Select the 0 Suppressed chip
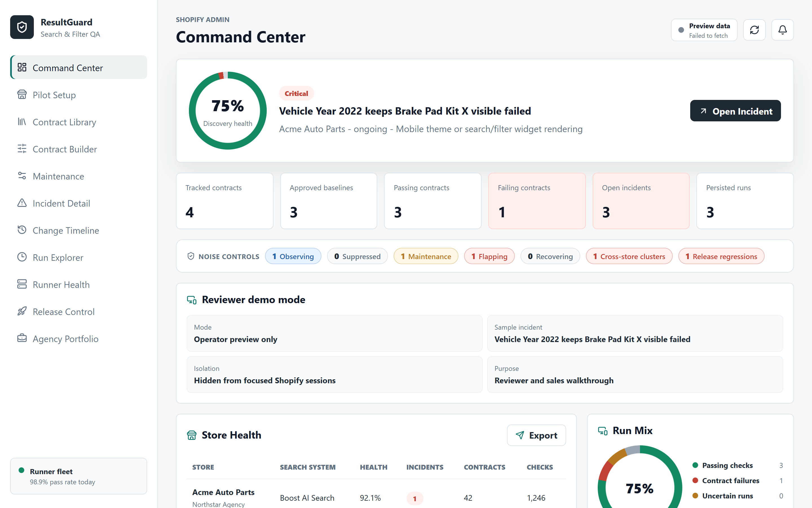 [x=357, y=256]
